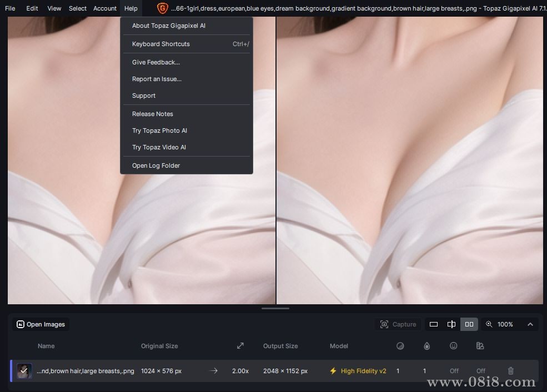The height and width of the screenshot is (392, 547).
Task: Click the 2.00x scale value
Action: pyautogui.click(x=240, y=371)
